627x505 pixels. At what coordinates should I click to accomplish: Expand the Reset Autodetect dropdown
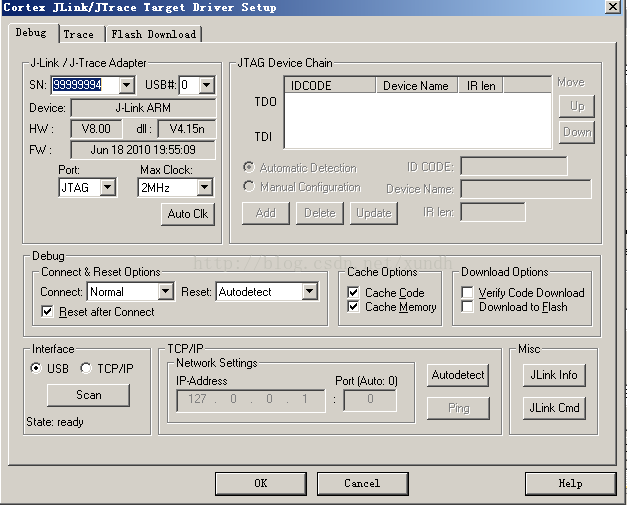coord(310,291)
